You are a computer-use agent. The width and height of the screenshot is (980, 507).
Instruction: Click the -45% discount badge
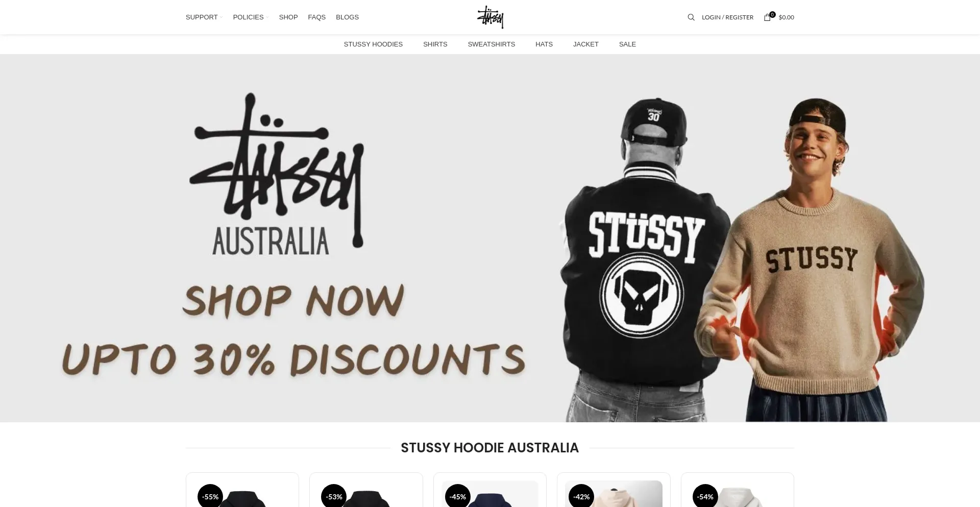pos(458,496)
